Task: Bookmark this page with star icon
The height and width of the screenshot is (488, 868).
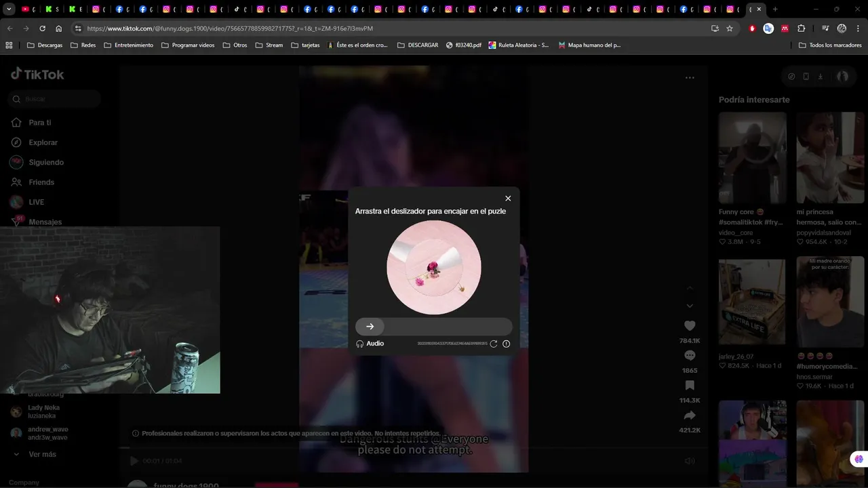Action: click(x=730, y=28)
